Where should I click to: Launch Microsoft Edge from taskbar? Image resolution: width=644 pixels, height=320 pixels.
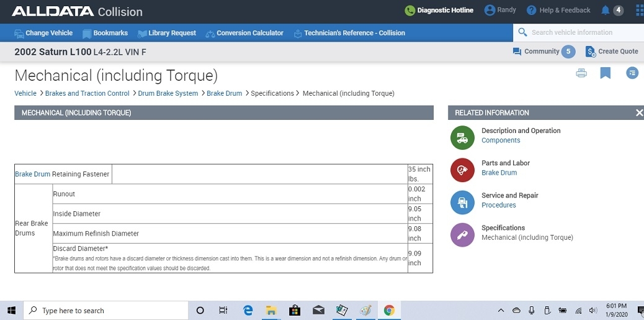[x=248, y=311]
